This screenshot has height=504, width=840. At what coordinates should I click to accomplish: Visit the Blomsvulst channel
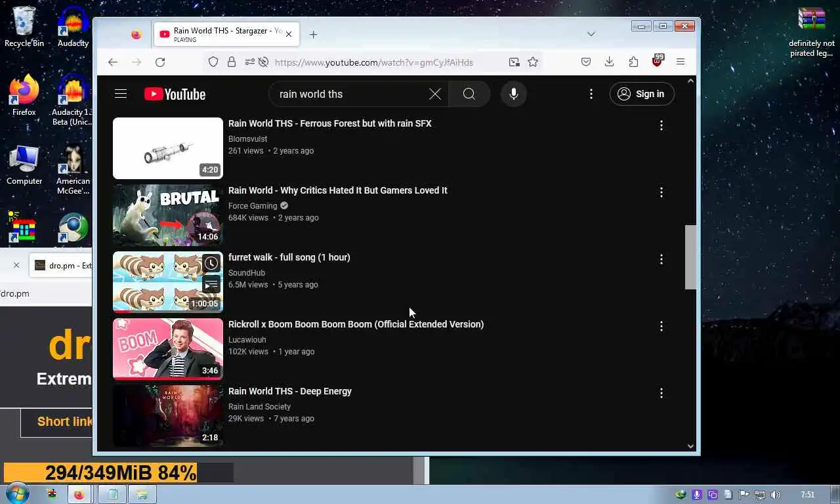[x=247, y=139]
